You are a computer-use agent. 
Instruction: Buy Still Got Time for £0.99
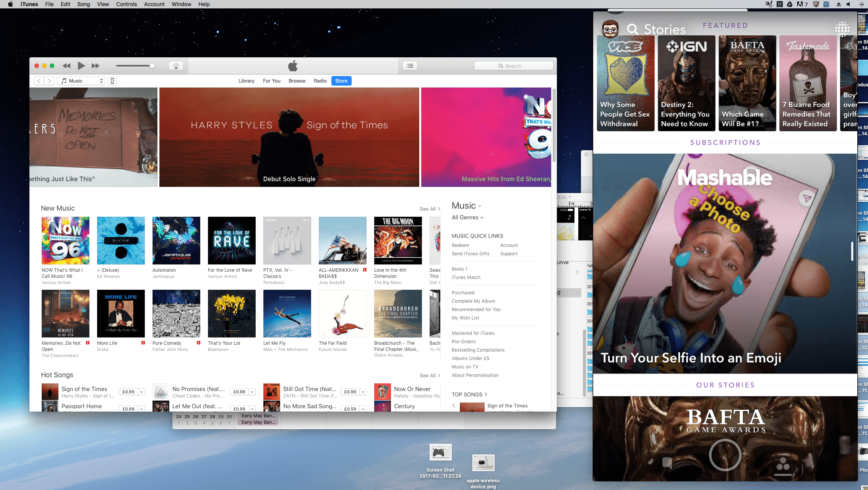[x=350, y=392]
